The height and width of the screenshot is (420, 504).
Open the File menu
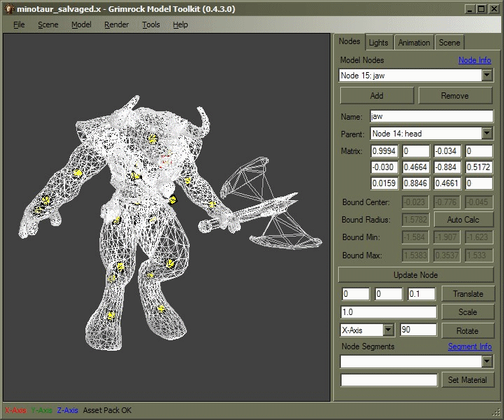point(19,24)
